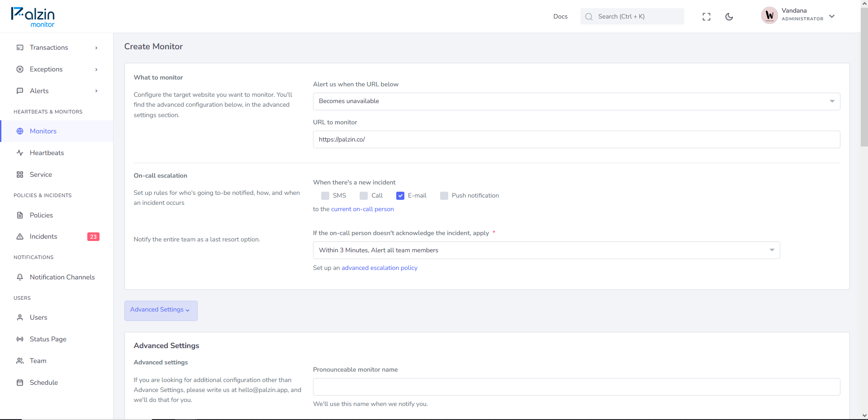Expand the Alerts submenu chevron
The image size is (868, 420).
96,91
